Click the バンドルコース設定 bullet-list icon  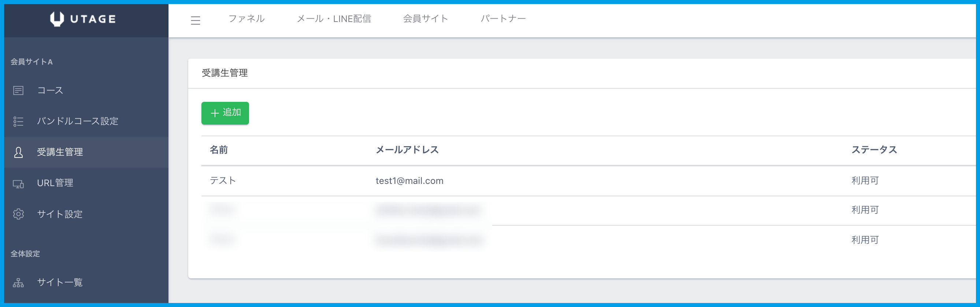18,121
